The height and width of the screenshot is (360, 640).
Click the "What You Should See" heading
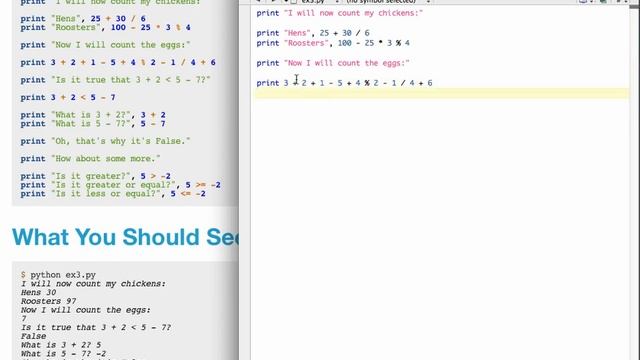[x=125, y=237]
